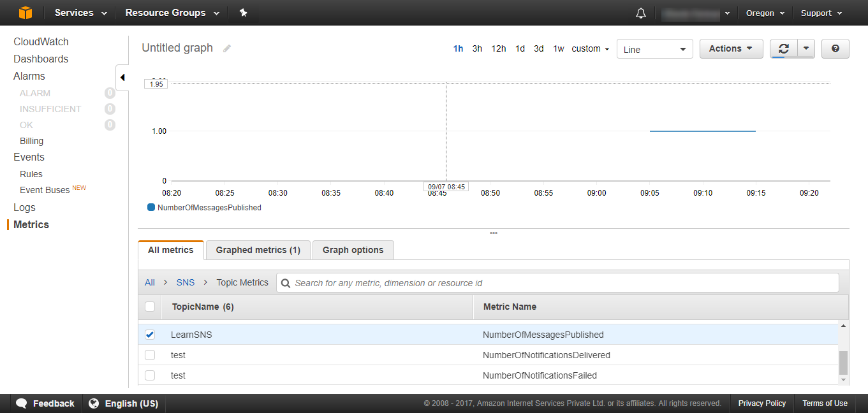This screenshot has width=868, height=413.
Task: Open CloudWatch in the sidebar
Action: (x=41, y=41)
